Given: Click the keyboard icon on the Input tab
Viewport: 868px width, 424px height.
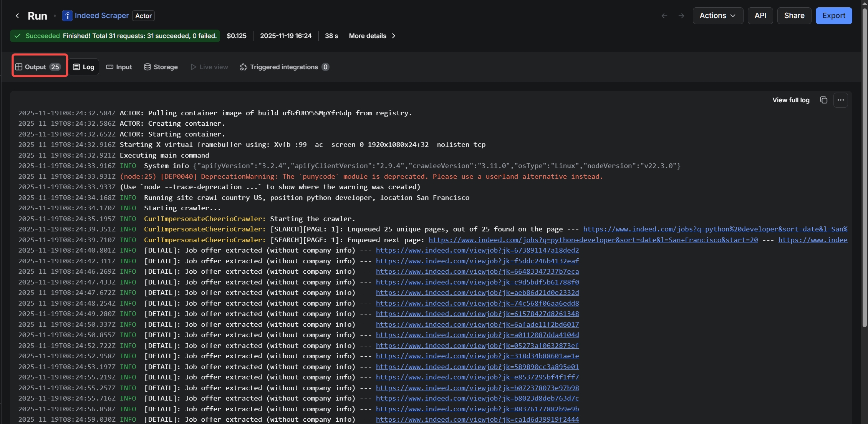Looking at the screenshot, I should [x=110, y=67].
